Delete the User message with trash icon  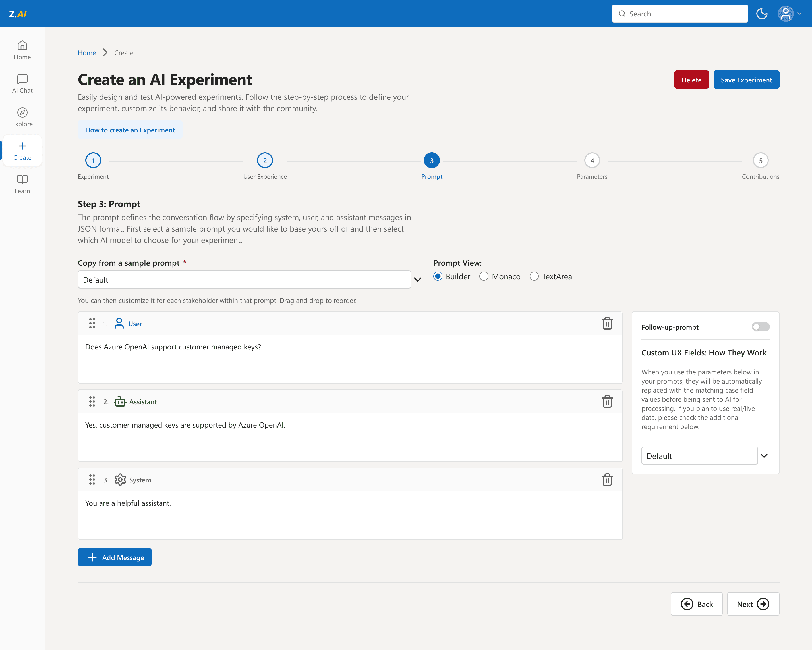pos(607,324)
